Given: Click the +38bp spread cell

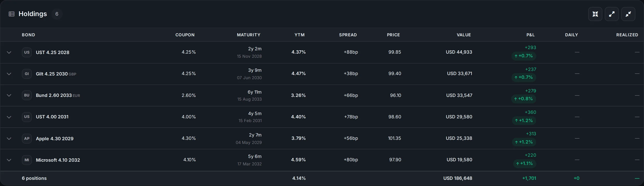Looking at the screenshot, I should pos(351,74).
